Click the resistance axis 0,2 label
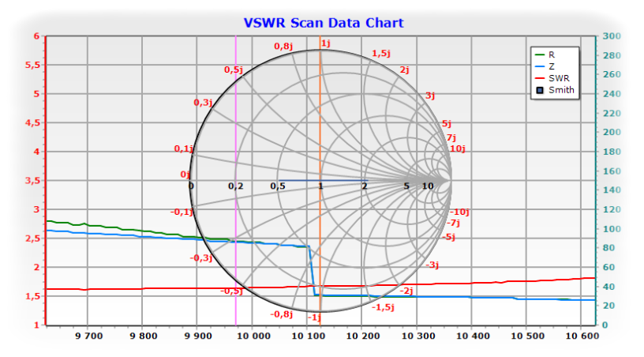This screenshot has width=644, height=357. point(236,186)
